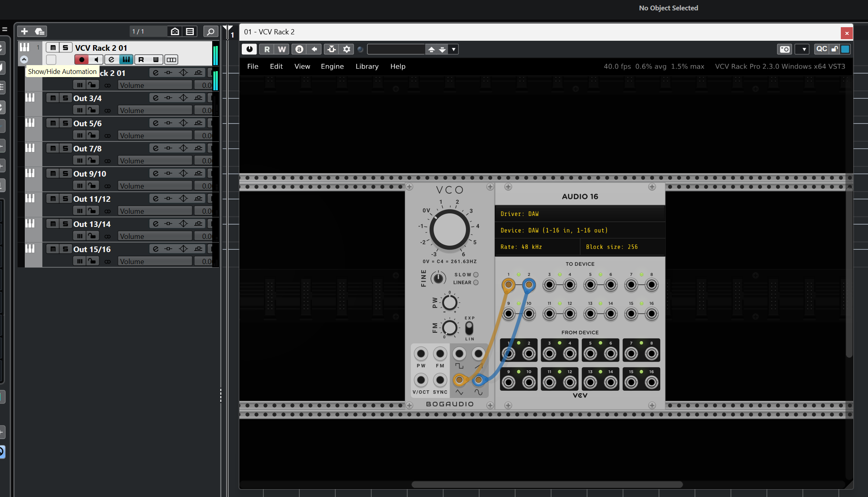Open VCV Rack Edit menu

[x=276, y=66]
